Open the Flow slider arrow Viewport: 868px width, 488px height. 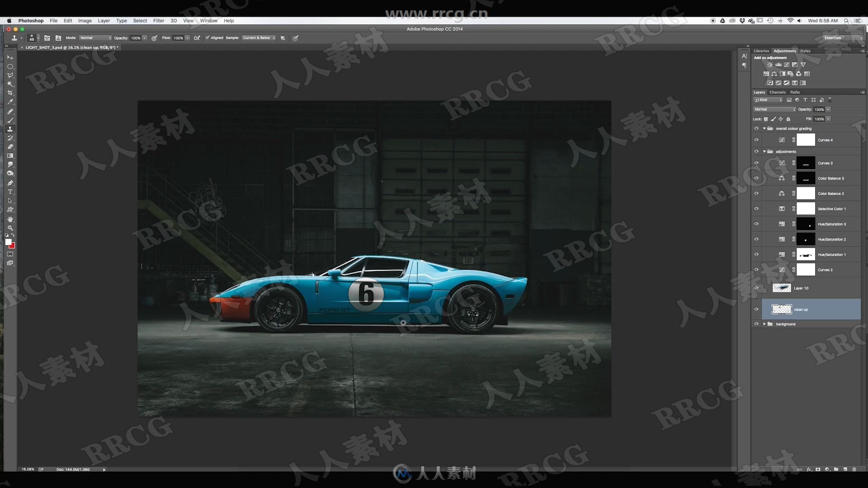pos(188,38)
